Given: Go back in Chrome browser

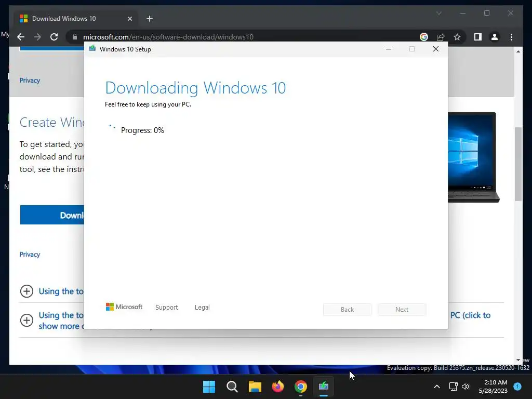Looking at the screenshot, I should click(x=21, y=37).
